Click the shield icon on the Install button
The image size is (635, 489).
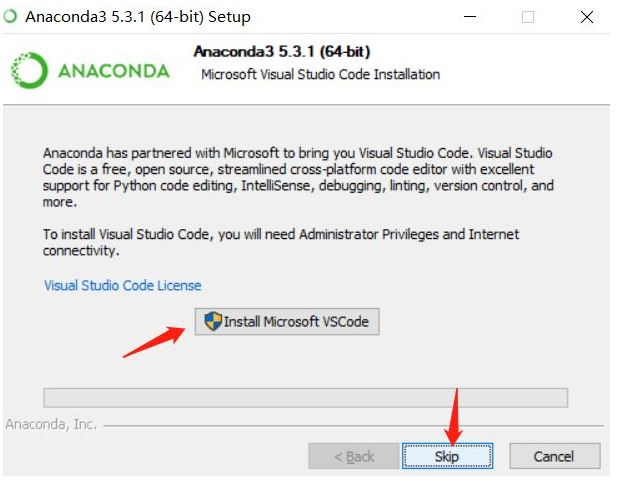click(x=213, y=321)
